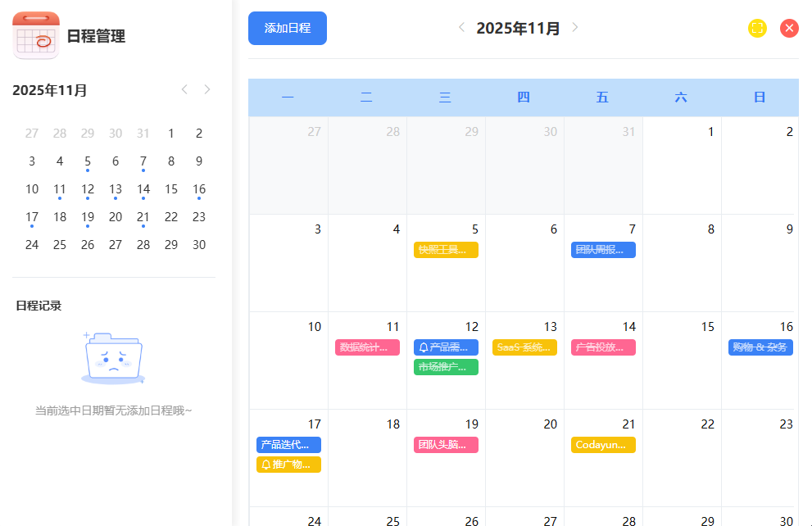Viewport: 812px width, 526px height.
Task: Select the green 市场推广 event
Action: tap(446, 367)
